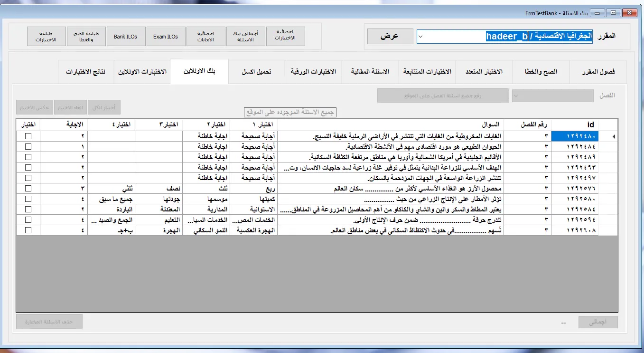Tick the checkbox for row id ١٢٩٢٤٨٠
The image size is (644, 353).
pyautogui.click(x=28, y=136)
